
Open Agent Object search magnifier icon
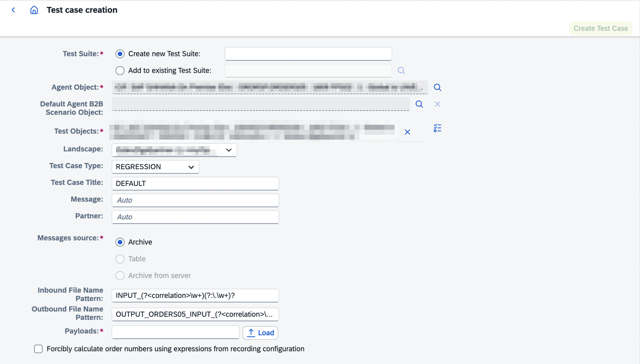437,87
